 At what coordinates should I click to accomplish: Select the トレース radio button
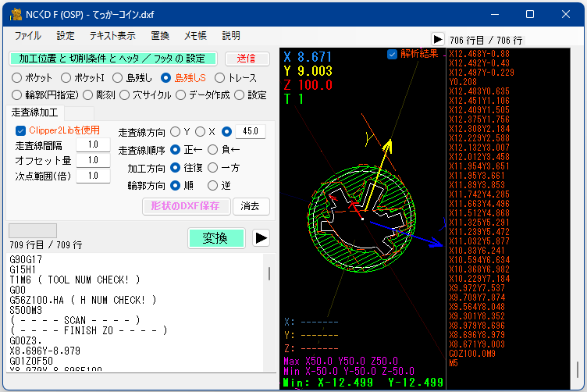tap(220, 78)
